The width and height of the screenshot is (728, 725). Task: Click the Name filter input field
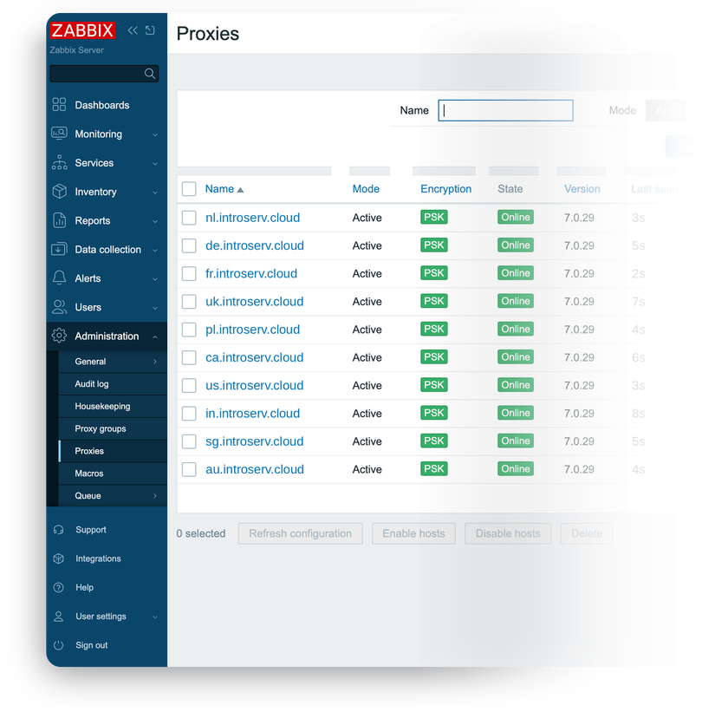tap(505, 110)
